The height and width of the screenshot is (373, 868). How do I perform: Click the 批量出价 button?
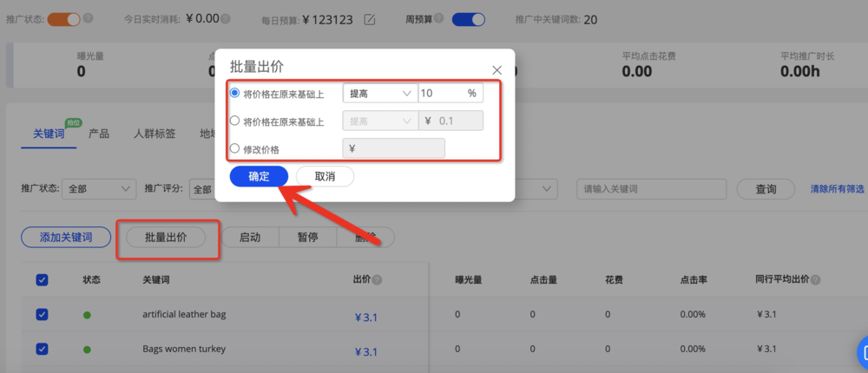click(166, 238)
